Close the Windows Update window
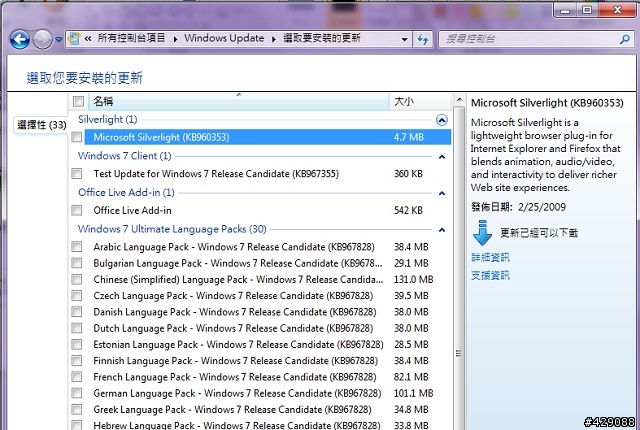 pos(617,11)
